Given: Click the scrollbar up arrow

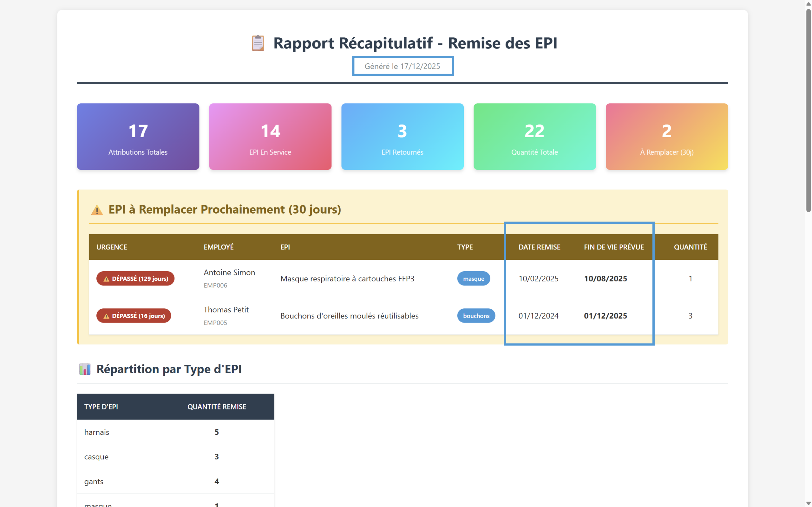Looking at the screenshot, I should [808, 4].
